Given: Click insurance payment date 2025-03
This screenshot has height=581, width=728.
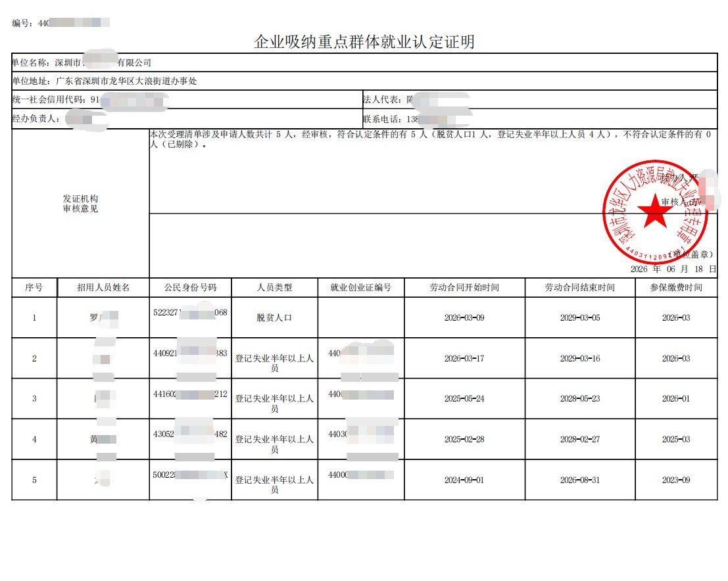Looking at the screenshot, I should (676, 440).
